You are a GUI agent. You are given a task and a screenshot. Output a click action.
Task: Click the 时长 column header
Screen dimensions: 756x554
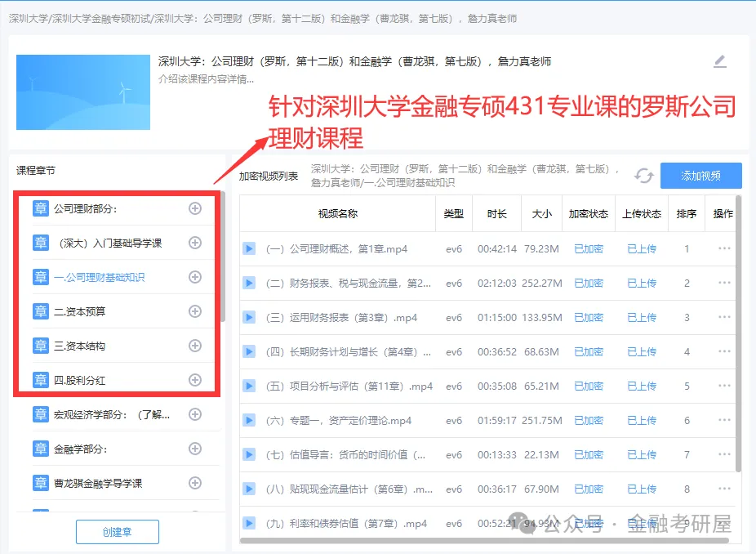[x=496, y=214]
